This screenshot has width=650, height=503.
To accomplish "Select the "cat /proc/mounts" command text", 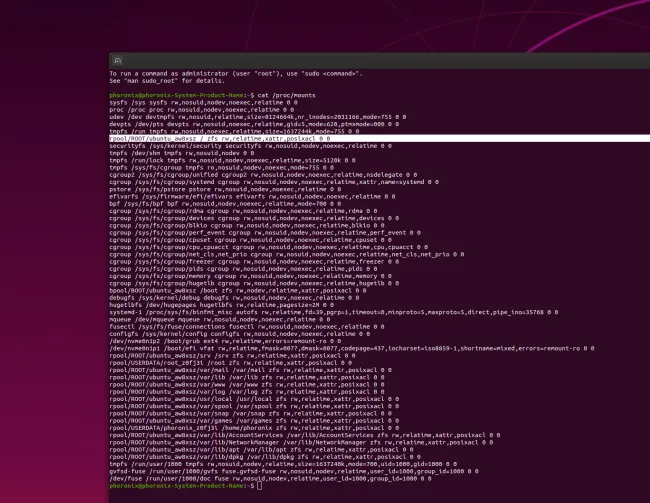I will click(286, 95).
